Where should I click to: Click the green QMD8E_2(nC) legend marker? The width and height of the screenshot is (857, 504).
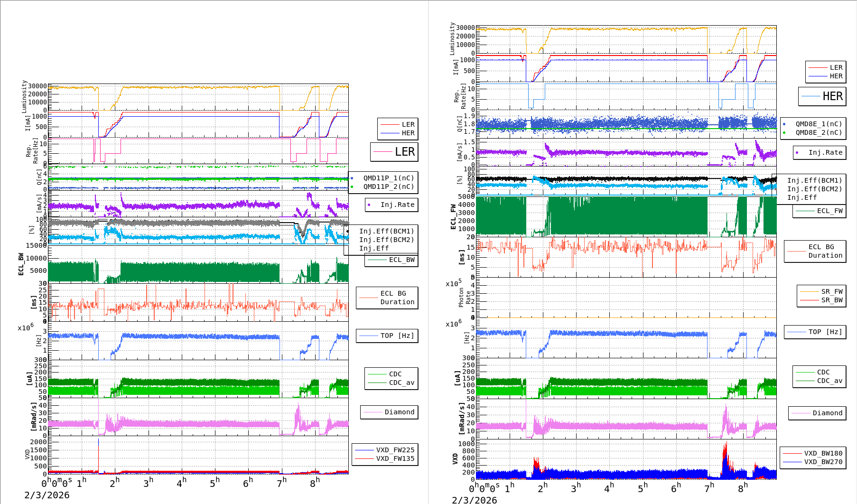(x=784, y=133)
